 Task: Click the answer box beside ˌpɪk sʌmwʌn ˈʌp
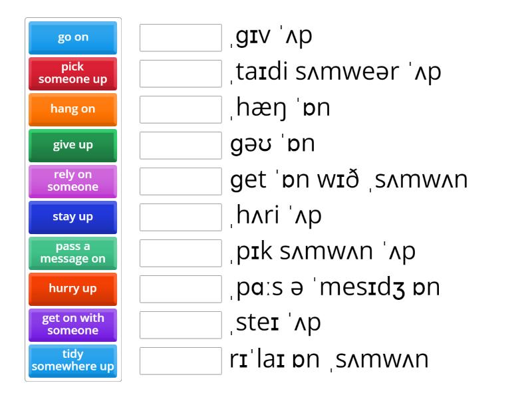(x=180, y=251)
